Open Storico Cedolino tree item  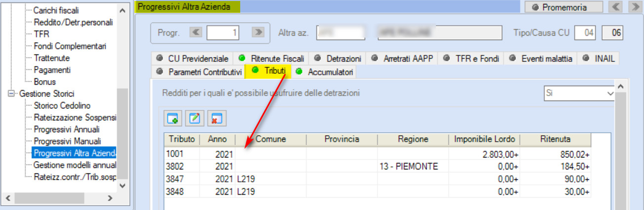click(x=62, y=105)
